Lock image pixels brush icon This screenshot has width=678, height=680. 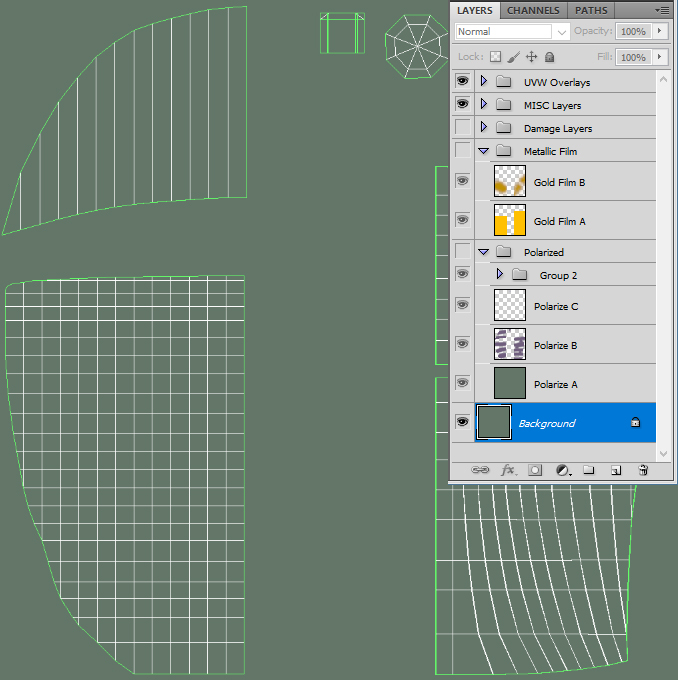pos(514,57)
